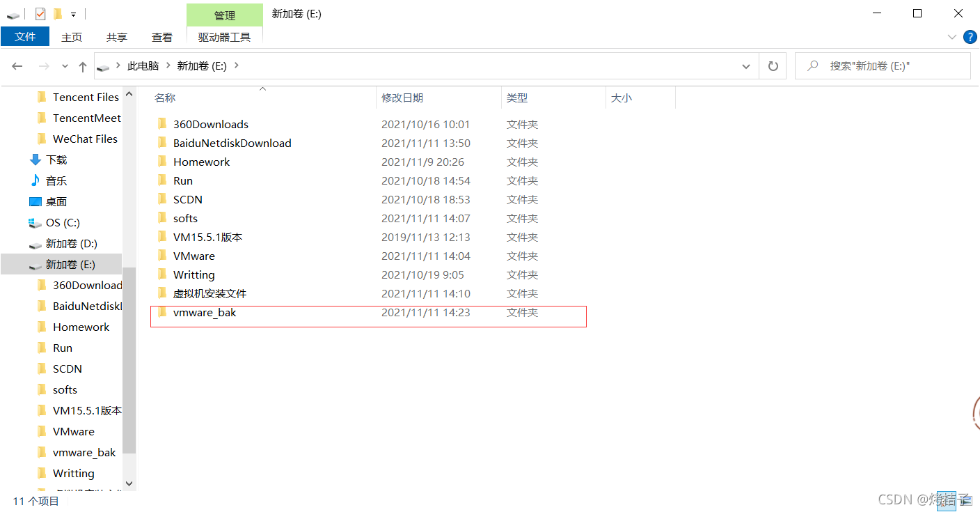Open recent locations dropdown chevron
Screen dimensions: 980x512
(65, 66)
